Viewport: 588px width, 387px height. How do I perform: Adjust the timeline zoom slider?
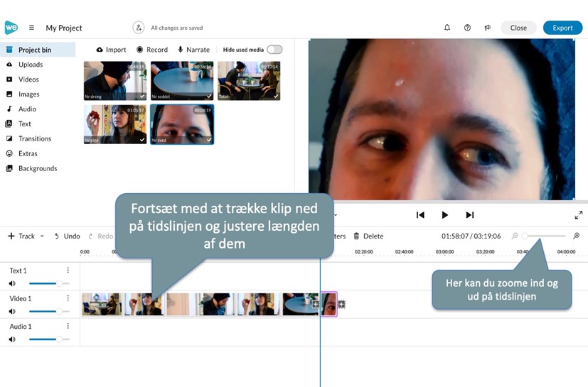pyautogui.click(x=525, y=236)
